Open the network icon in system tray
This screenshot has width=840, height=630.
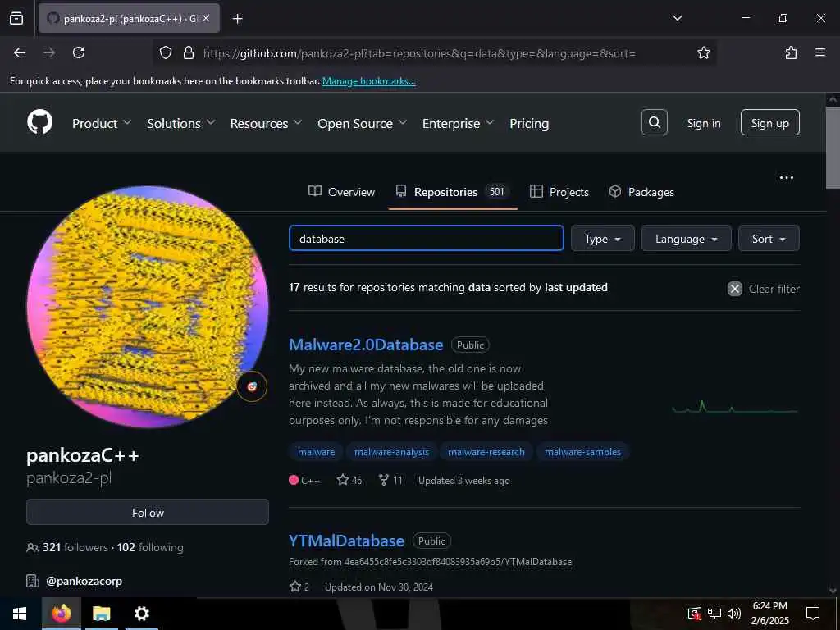pos(714,614)
